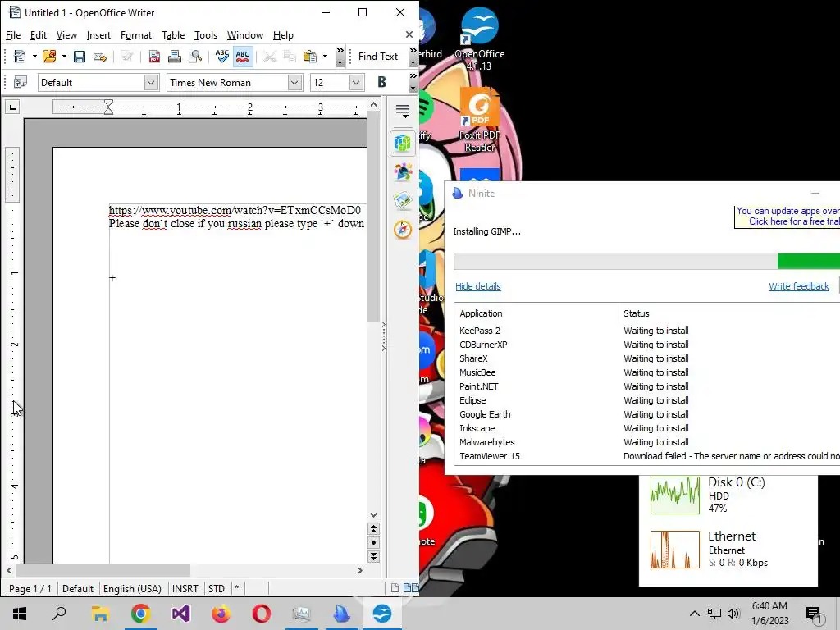The height and width of the screenshot is (630, 840).
Task: Click the Ninite install progress bar
Action: click(646, 262)
